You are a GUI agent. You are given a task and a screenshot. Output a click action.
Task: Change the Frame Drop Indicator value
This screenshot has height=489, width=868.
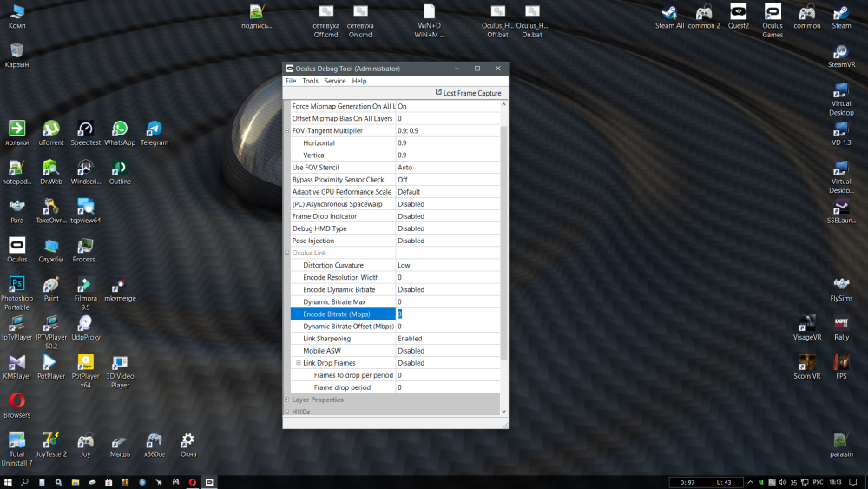(448, 216)
